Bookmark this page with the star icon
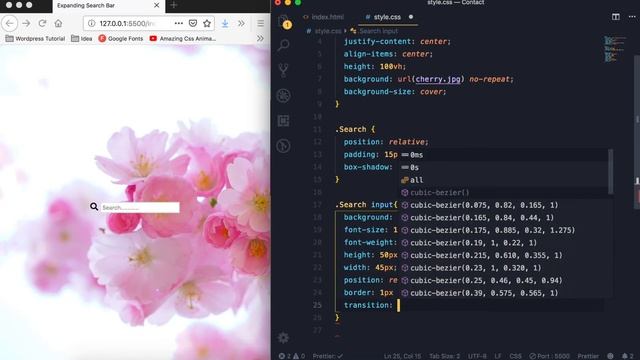Viewport: 640px width, 360px height. tap(207, 24)
